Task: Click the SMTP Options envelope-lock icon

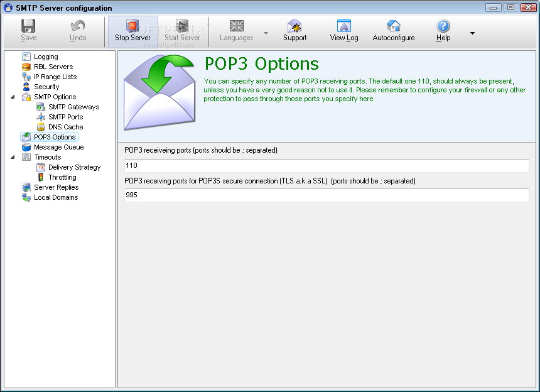Action: [x=26, y=97]
